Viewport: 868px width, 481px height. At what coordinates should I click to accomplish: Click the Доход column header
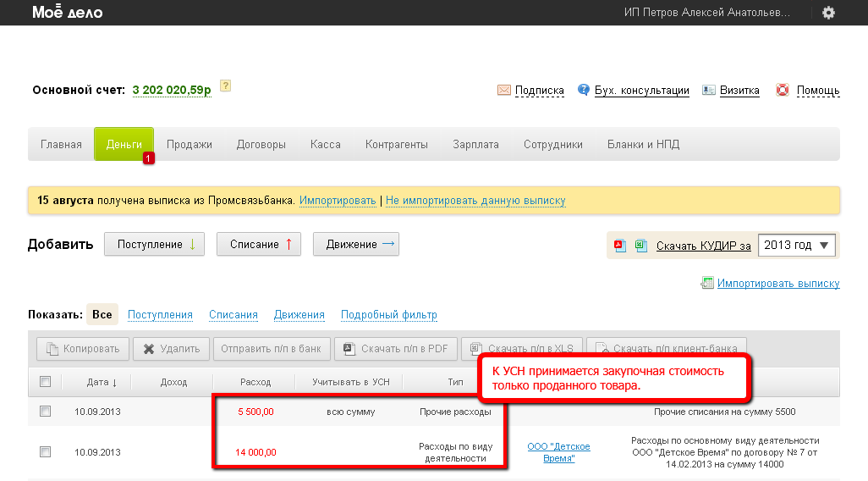tap(173, 382)
